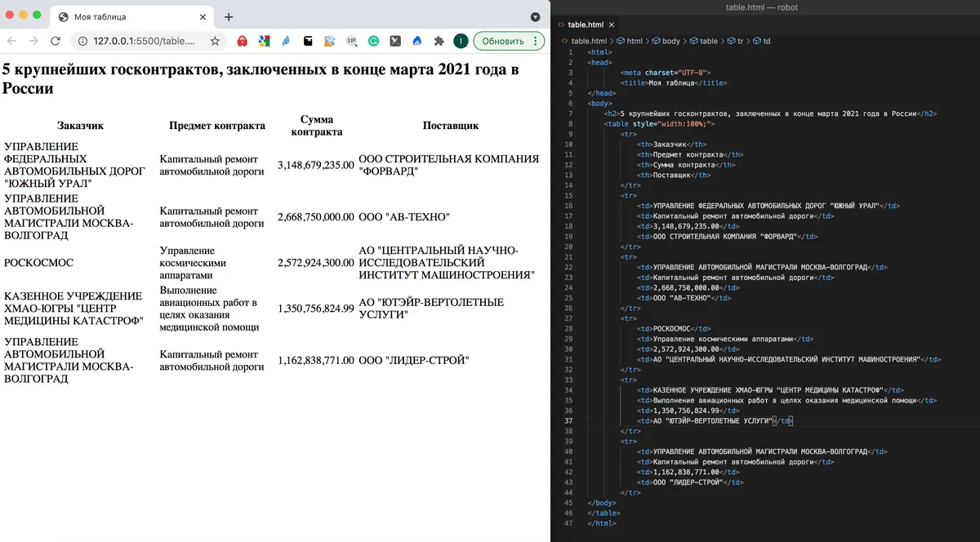Image resolution: width=980 pixels, height=542 pixels.
Task: Open the red padlock extension
Action: click(x=243, y=41)
